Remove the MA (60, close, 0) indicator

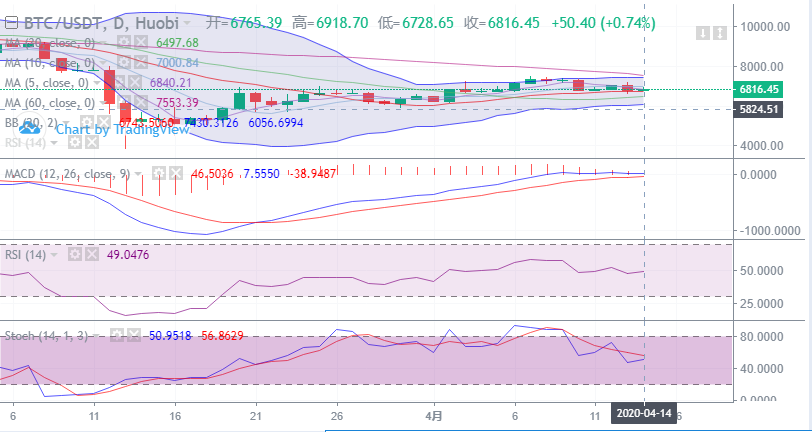tap(141, 103)
